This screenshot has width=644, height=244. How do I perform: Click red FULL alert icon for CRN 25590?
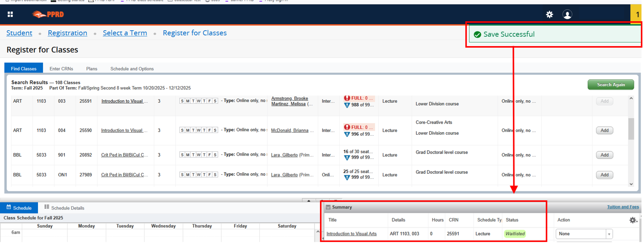coord(347,127)
